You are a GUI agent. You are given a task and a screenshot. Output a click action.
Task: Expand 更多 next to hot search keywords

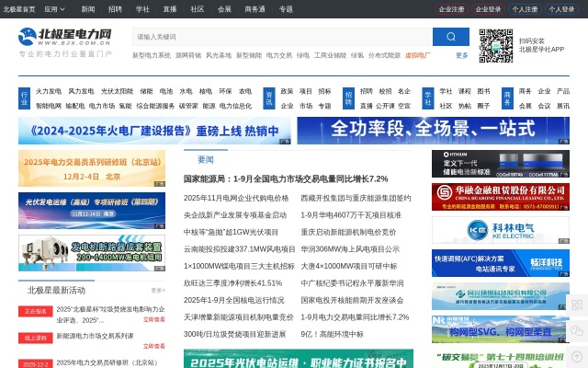(x=462, y=55)
